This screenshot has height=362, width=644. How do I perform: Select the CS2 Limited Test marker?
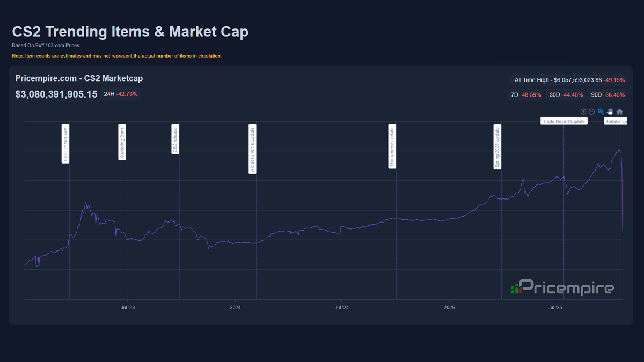[65, 144]
